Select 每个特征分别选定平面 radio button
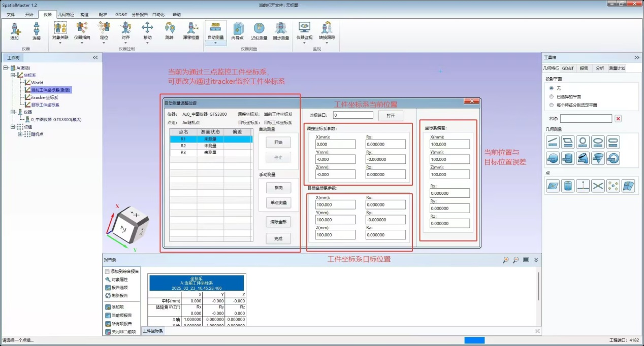This screenshot has height=346, width=644. 552,105
